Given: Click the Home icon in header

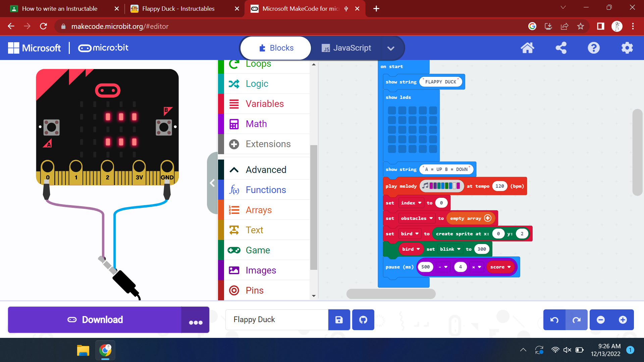Looking at the screenshot, I should coord(527,48).
